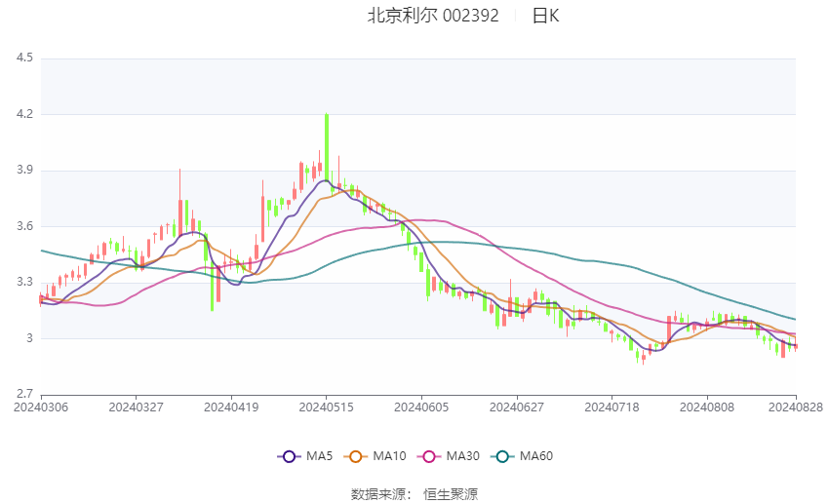Screen dimensions: 829x504
Task: Click the y-axis value 2.7
Action: pos(24,394)
